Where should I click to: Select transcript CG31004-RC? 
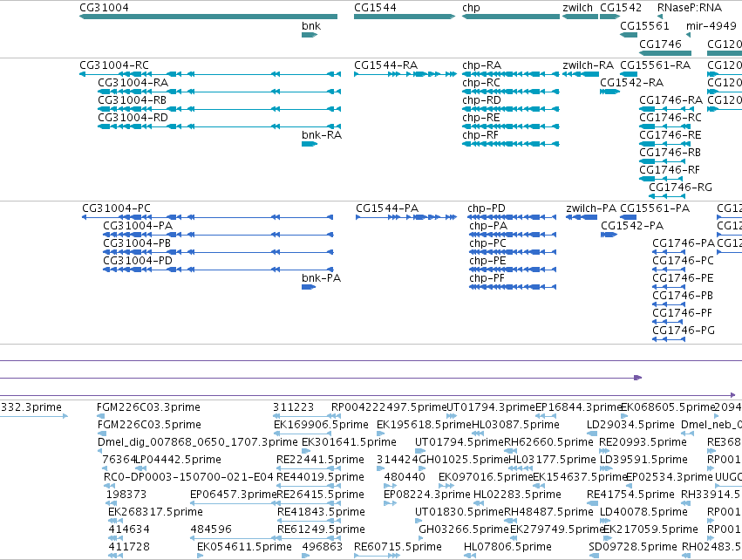click(x=210, y=74)
